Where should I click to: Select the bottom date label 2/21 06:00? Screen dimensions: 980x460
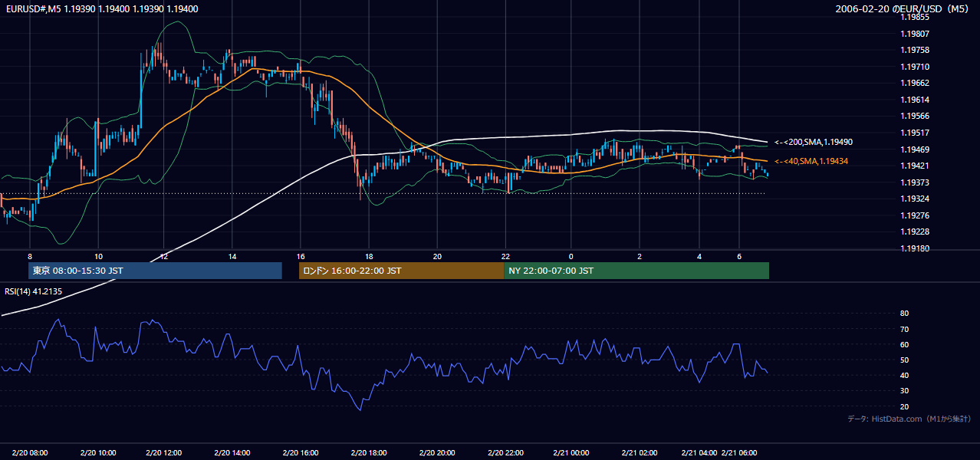point(740,453)
